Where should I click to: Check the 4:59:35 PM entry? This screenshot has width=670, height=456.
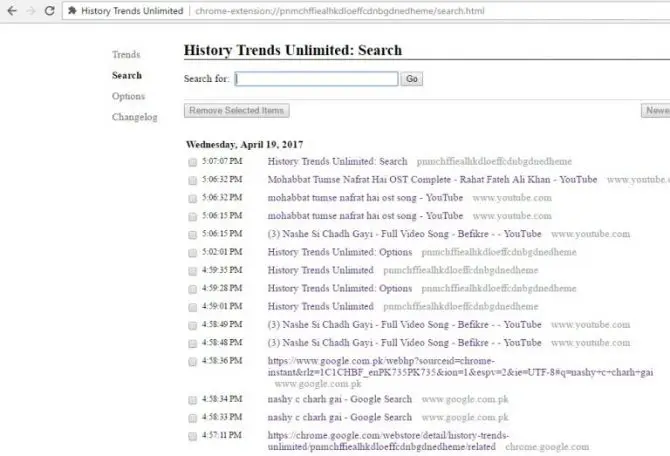click(x=193, y=271)
